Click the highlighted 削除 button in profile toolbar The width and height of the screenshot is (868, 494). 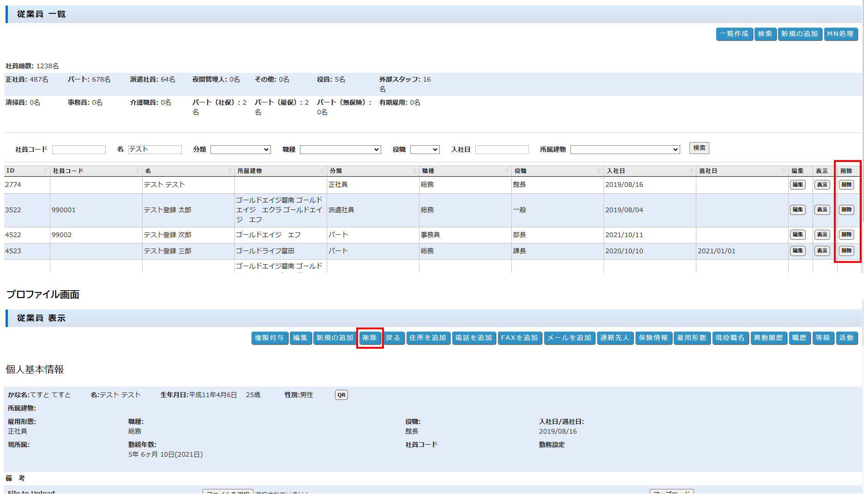(x=370, y=338)
